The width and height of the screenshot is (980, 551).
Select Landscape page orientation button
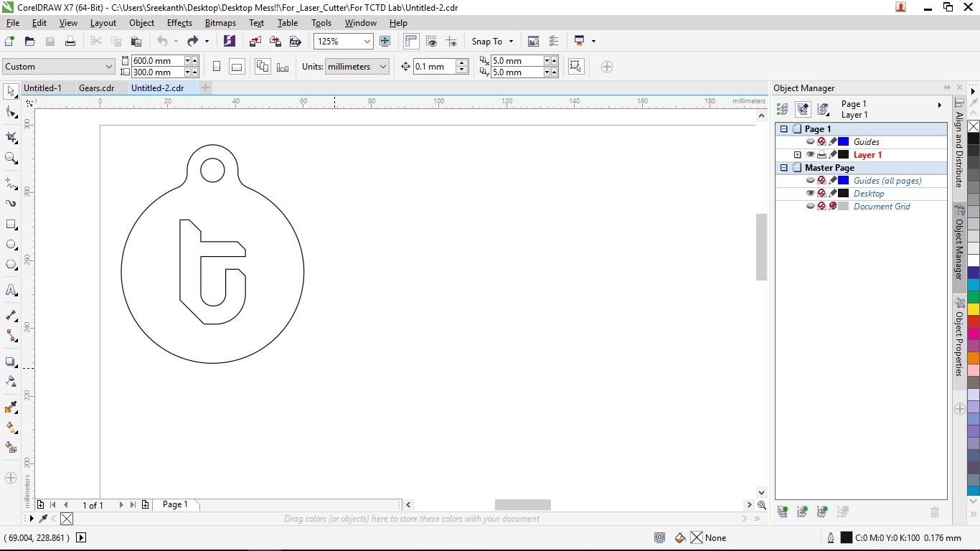pyautogui.click(x=237, y=67)
